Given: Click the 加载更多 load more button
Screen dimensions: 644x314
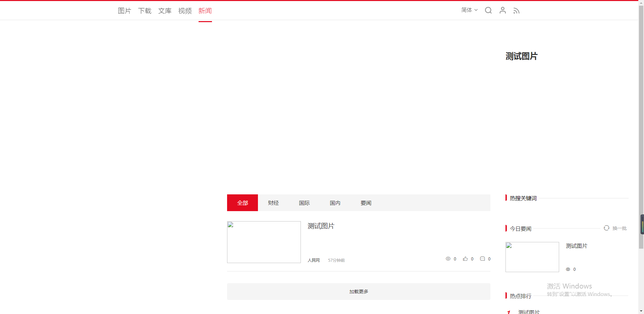Looking at the screenshot, I should click(x=359, y=292).
